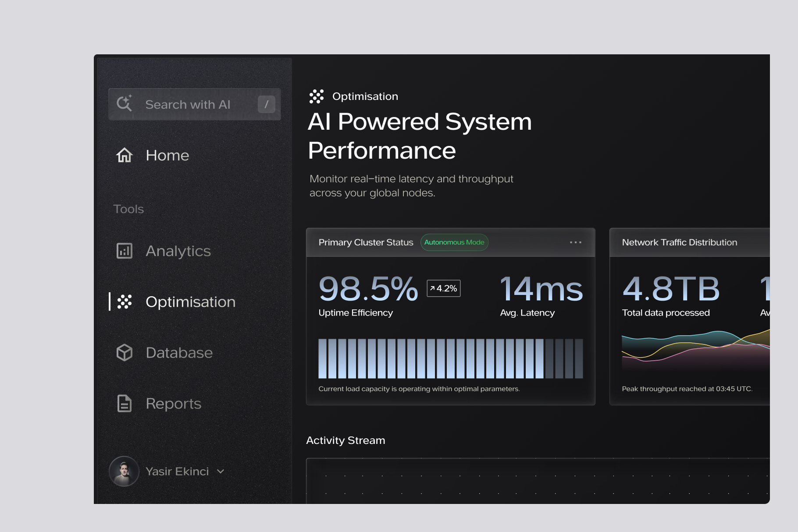Click the Activity Stream section heading

[x=346, y=440]
